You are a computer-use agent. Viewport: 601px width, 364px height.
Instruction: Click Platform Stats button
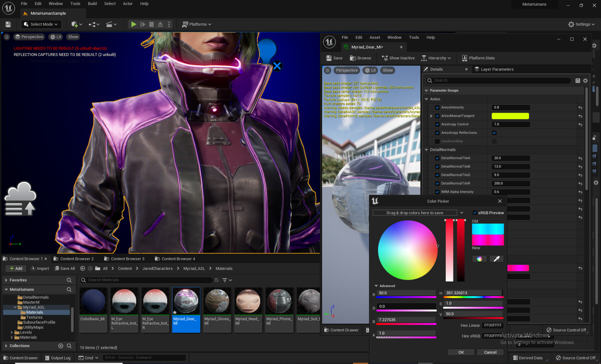point(478,58)
